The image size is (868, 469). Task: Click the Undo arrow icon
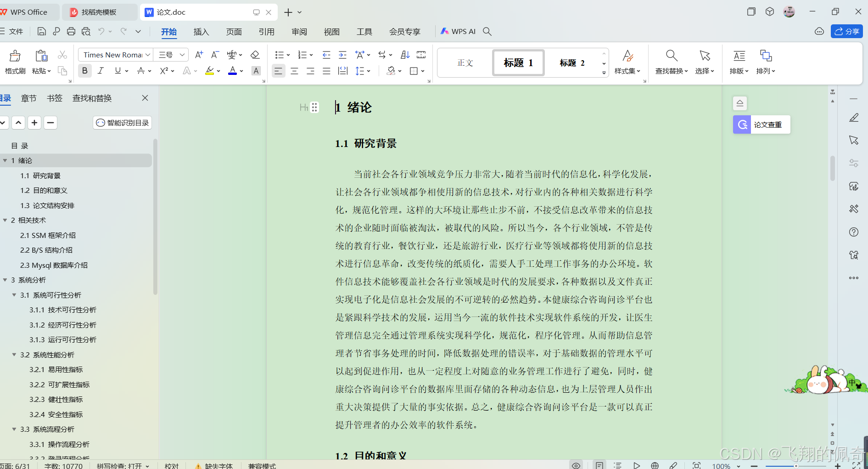[x=101, y=31]
